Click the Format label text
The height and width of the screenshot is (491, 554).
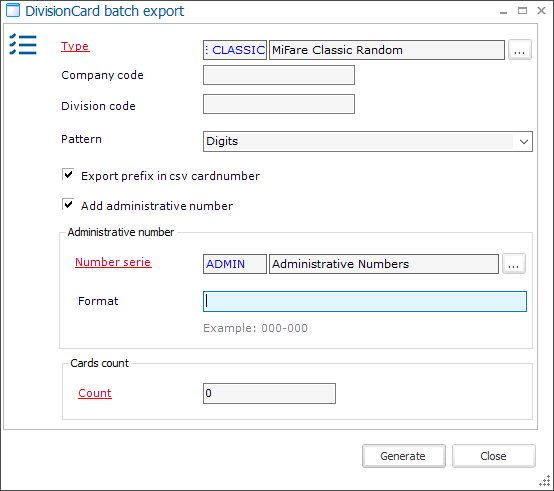coord(98,301)
